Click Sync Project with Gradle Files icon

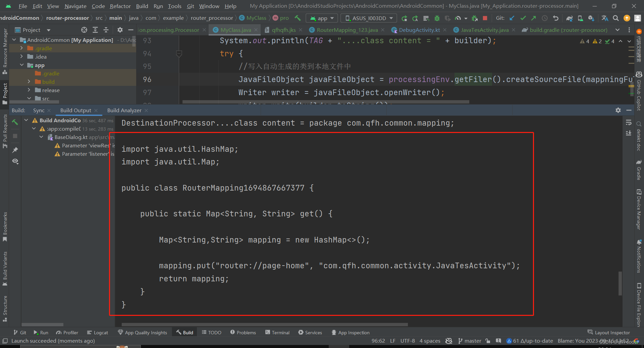pos(569,18)
